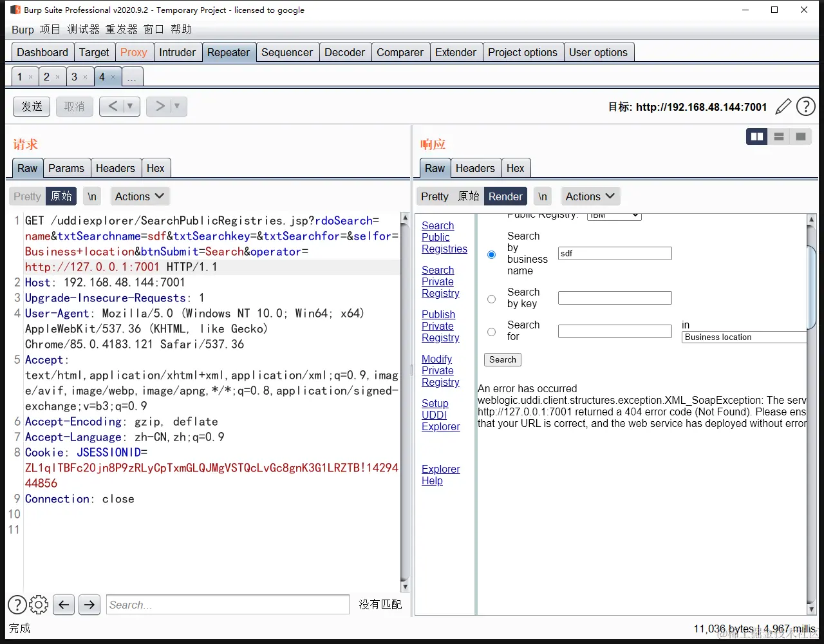Focus the business name field containing sdf
The height and width of the screenshot is (644, 824).
pos(615,253)
